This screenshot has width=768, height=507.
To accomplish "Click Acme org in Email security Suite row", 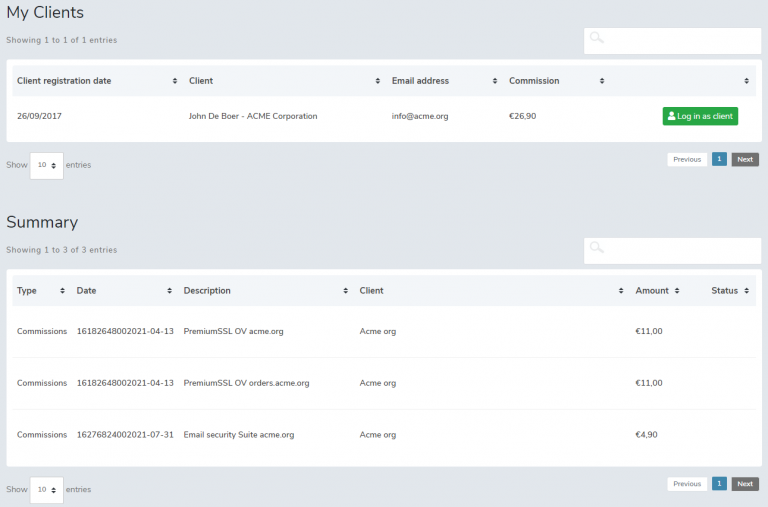I will (378, 435).
